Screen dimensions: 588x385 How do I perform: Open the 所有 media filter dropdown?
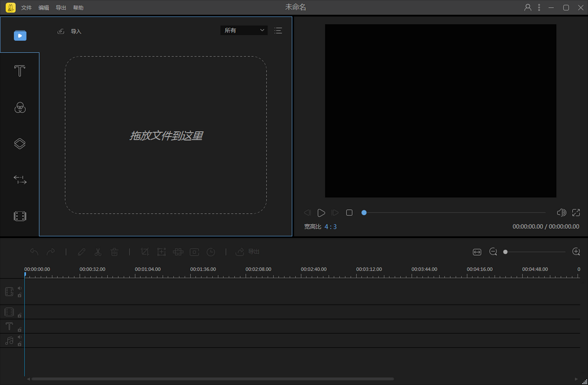point(244,30)
